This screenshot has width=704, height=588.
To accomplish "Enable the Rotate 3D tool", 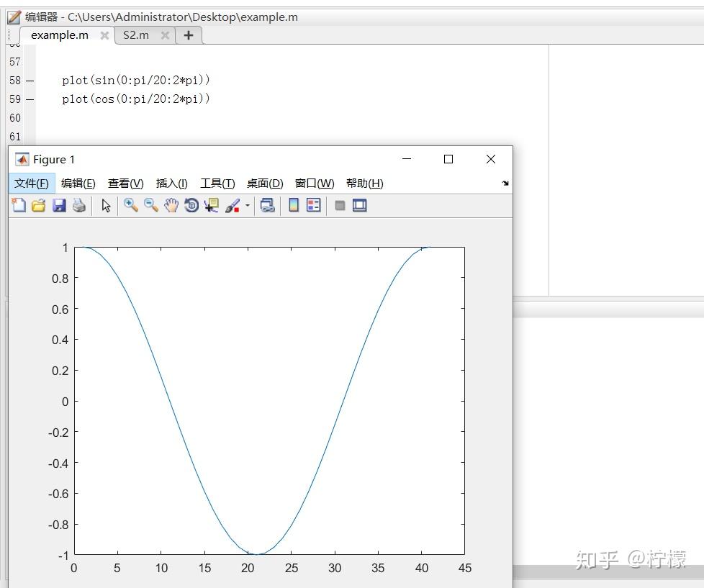I will click(191, 205).
